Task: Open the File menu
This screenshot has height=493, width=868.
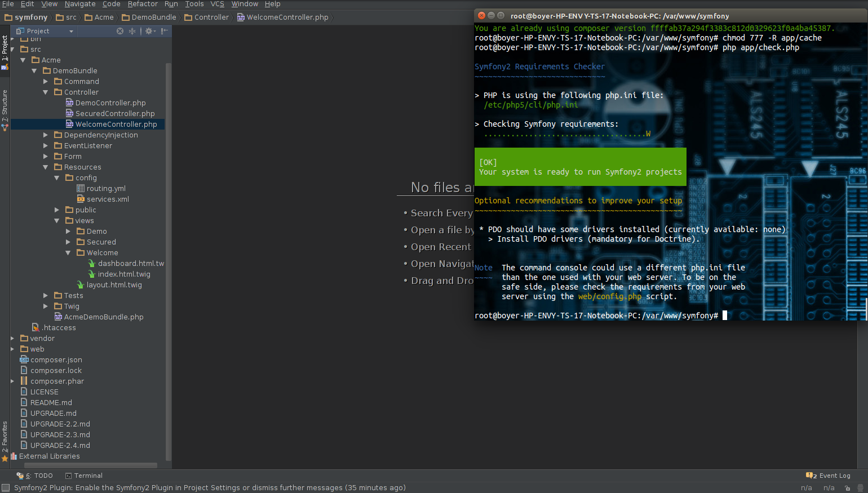Action: point(8,4)
